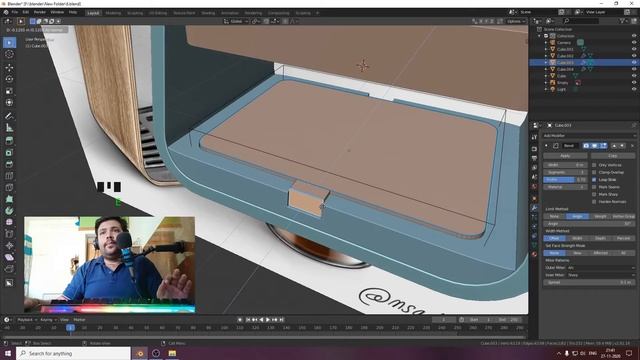Collapse the Collection tree item

[x=540, y=36]
